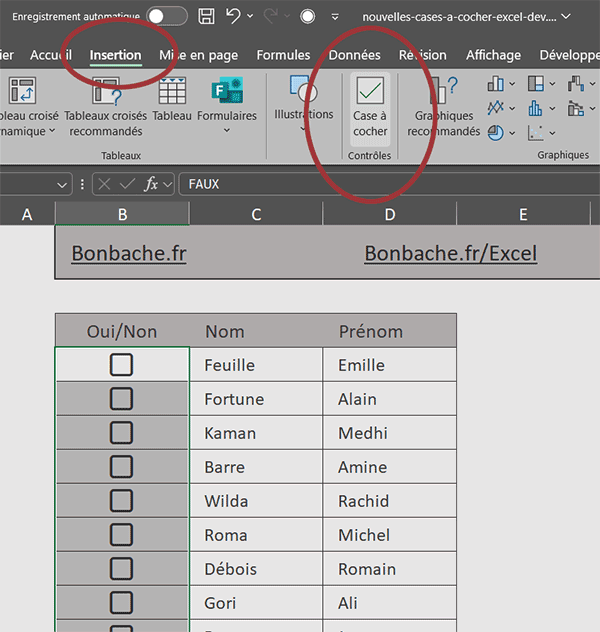Screen dimensions: 600x632
Task: Select the cell containing Rachid
Action: tap(390, 501)
